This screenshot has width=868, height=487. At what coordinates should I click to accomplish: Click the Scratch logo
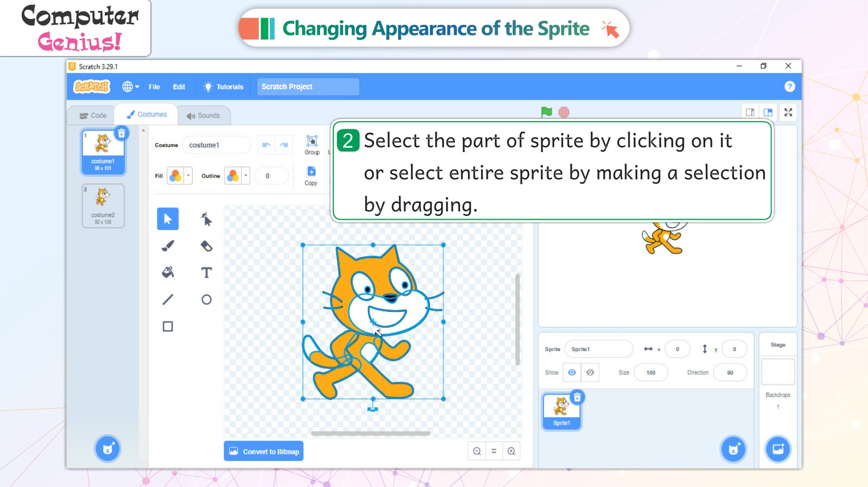click(x=92, y=86)
